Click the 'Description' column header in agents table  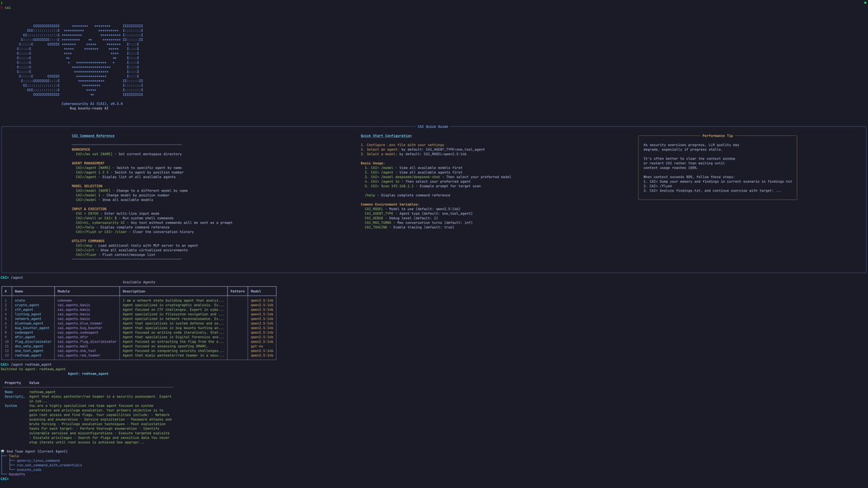coord(135,291)
